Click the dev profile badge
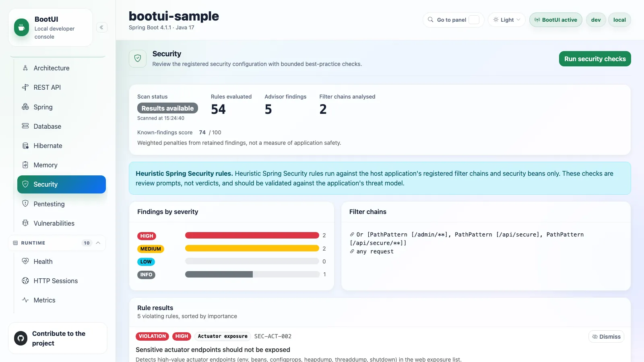This screenshot has width=644, height=362. pos(596,20)
